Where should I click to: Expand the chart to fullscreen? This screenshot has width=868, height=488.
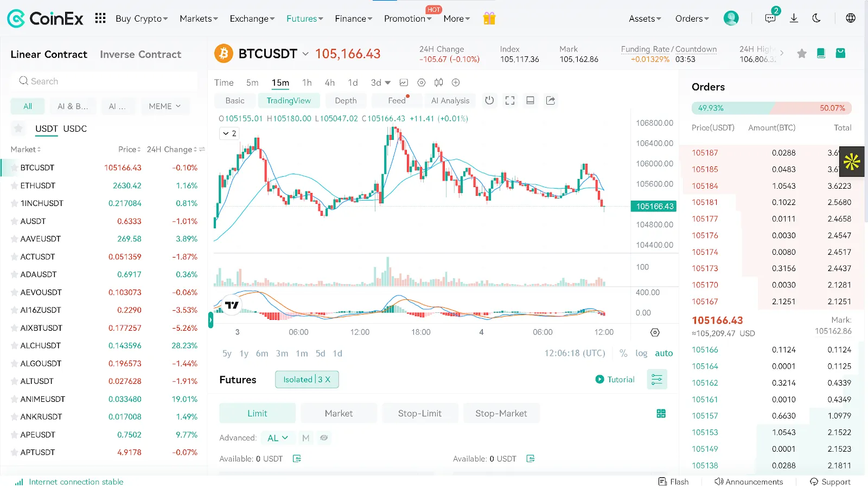pos(510,100)
